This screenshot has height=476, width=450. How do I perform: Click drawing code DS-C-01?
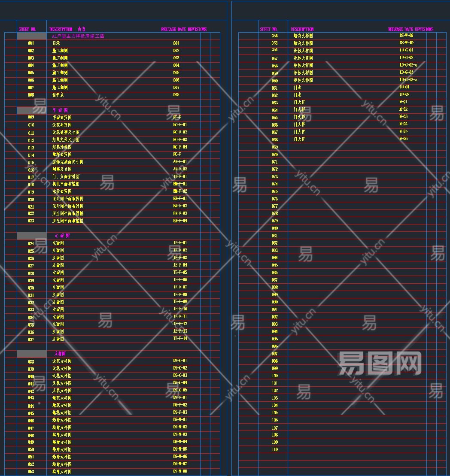point(180,361)
